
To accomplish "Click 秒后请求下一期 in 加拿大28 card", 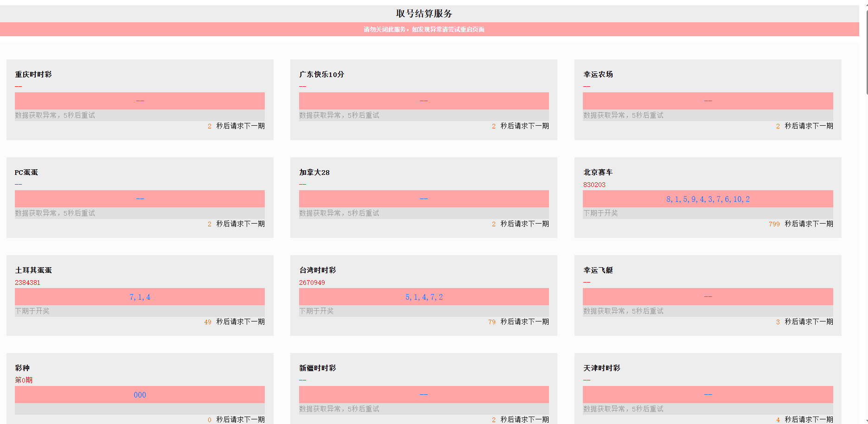I will (524, 224).
